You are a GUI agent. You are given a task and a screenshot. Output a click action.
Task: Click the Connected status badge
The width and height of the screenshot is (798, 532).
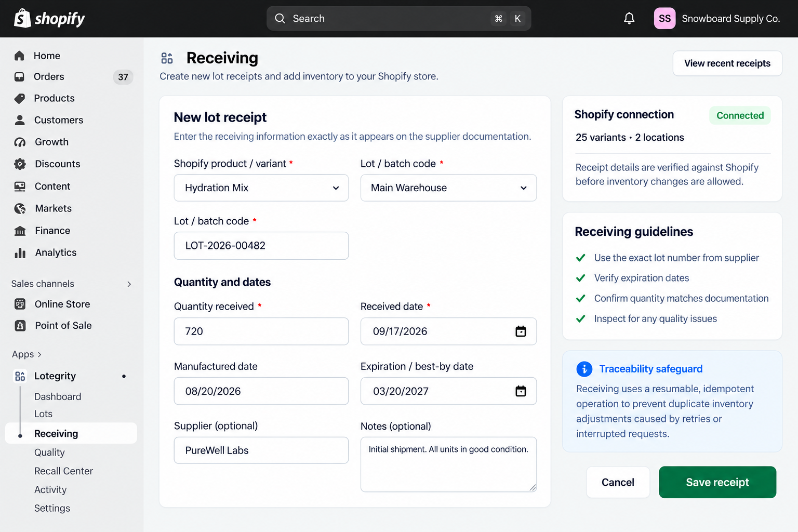[740, 115]
